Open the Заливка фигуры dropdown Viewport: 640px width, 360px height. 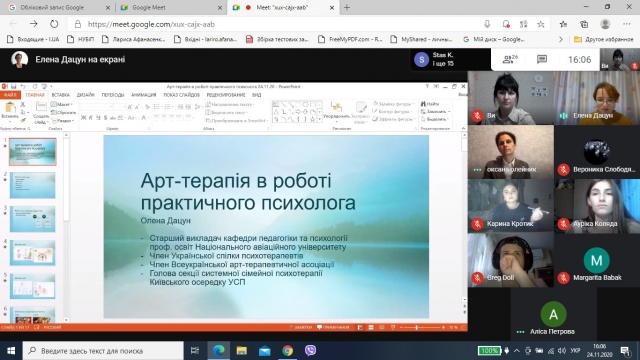click(393, 104)
